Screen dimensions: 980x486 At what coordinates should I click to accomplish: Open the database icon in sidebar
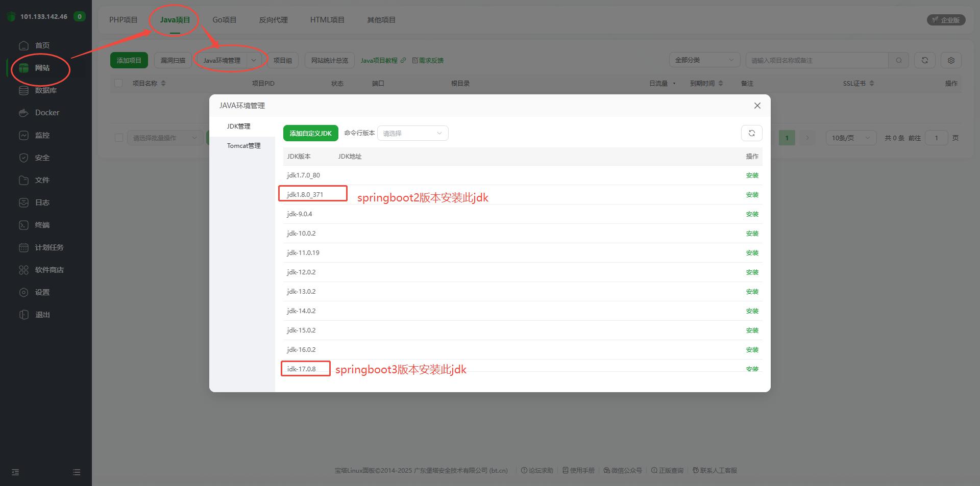pyautogui.click(x=23, y=90)
